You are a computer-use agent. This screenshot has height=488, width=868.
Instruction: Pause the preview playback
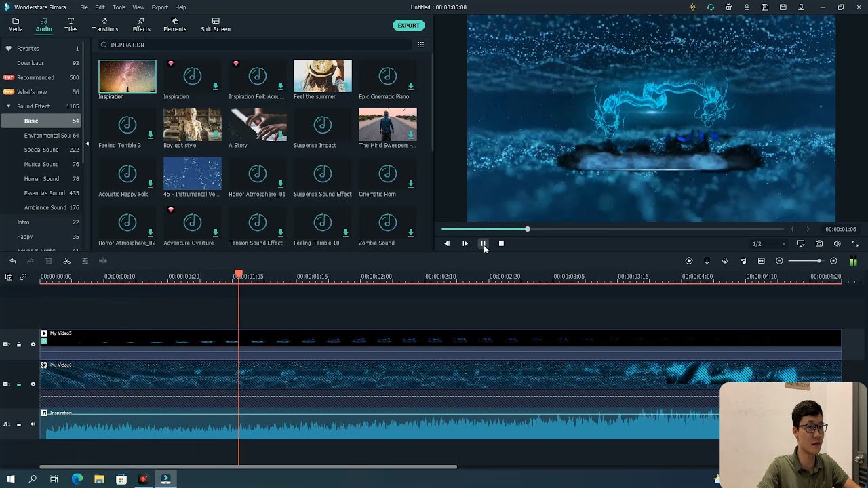pos(483,243)
